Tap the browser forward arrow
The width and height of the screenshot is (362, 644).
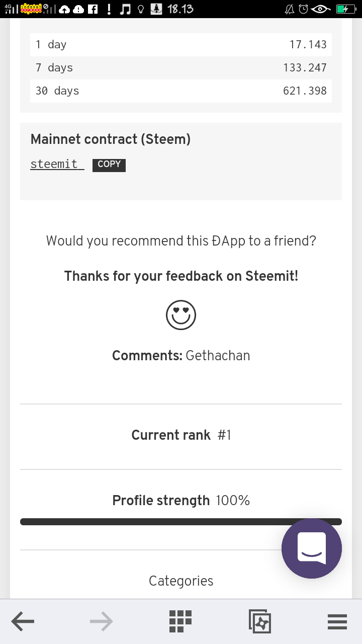[101, 622]
